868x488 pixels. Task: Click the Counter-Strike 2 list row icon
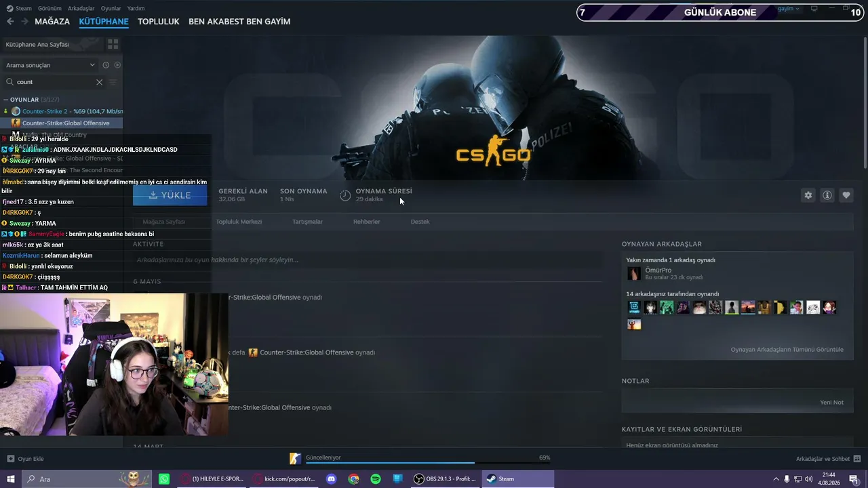(16, 111)
